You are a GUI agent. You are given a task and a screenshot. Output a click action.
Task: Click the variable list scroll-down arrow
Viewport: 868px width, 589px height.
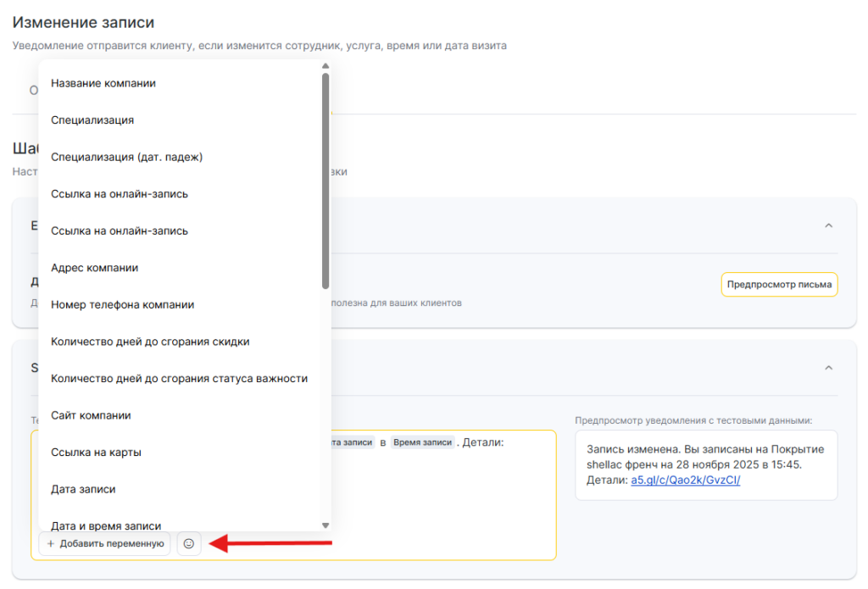pos(325,525)
